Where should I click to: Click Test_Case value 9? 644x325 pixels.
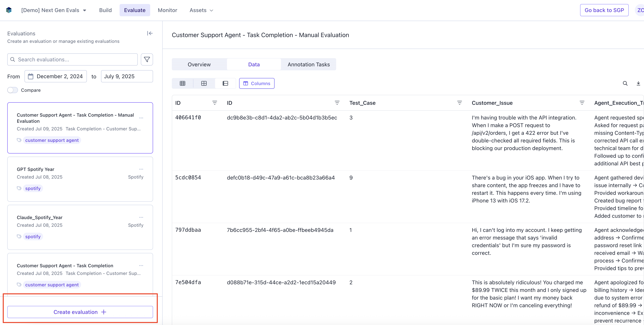(x=351, y=178)
